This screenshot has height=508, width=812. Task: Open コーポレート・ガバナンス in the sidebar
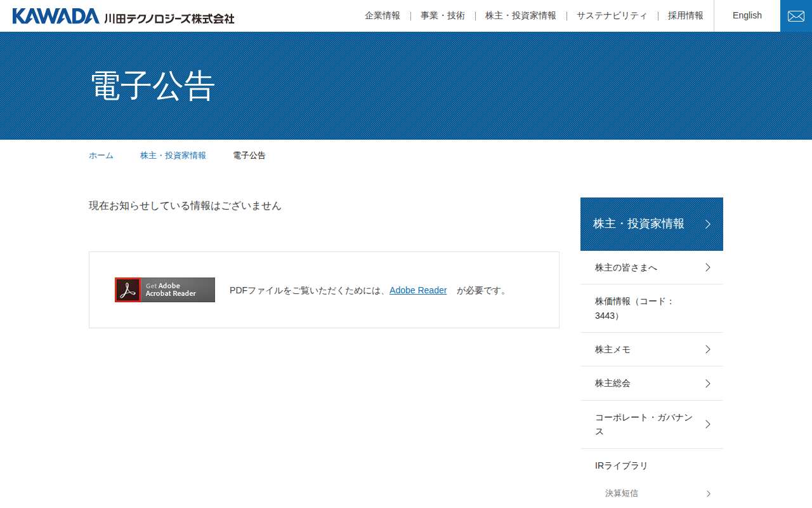click(652, 425)
